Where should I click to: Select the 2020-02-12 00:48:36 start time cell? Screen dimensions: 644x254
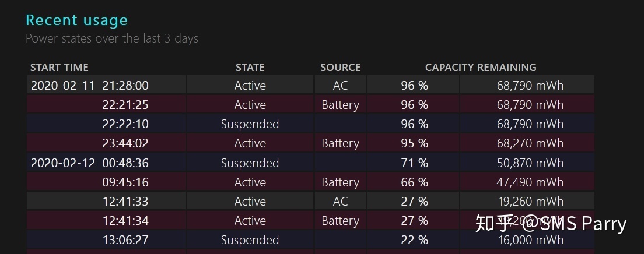tap(89, 163)
